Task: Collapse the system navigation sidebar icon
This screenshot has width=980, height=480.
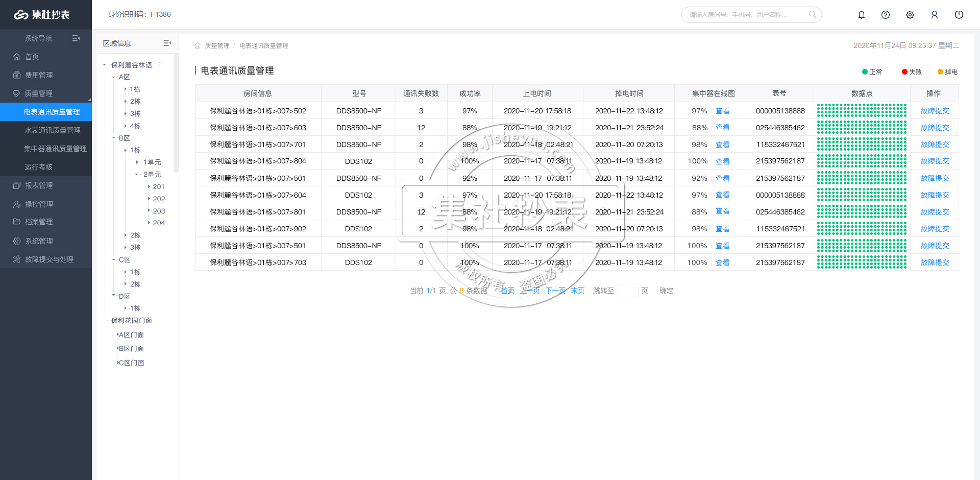Action: pyautogui.click(x=76, y=38)
